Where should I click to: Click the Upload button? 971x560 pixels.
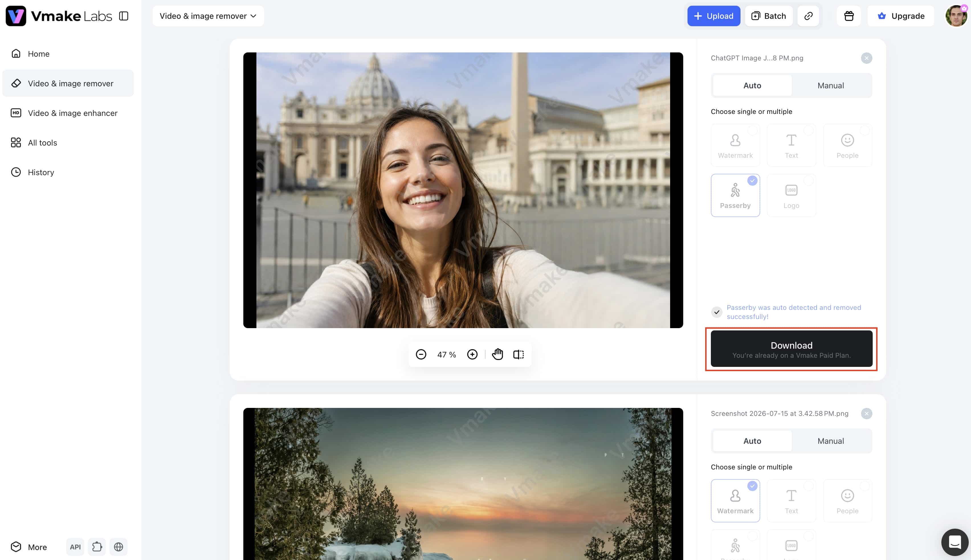tap(714, 16)
